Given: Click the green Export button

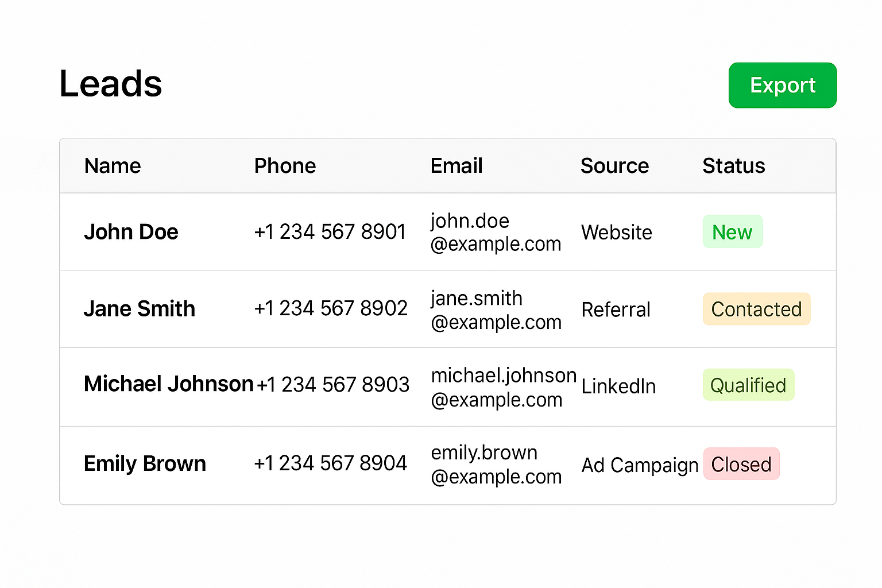Looking at the screenshot, I should coord(782,86).
